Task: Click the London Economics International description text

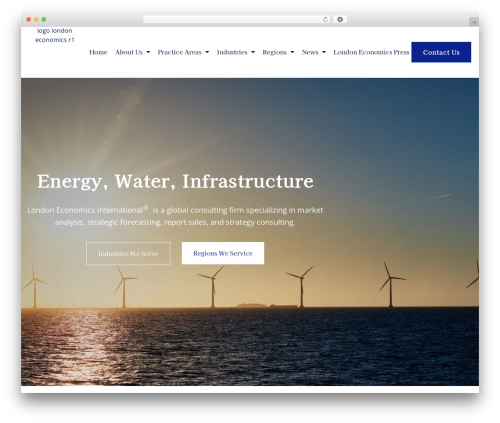Action: tap(175, 216)
